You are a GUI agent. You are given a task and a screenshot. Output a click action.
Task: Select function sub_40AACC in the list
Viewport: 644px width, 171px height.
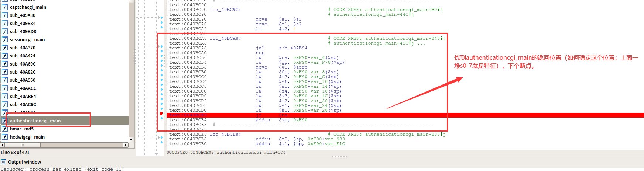coord(23,88)
